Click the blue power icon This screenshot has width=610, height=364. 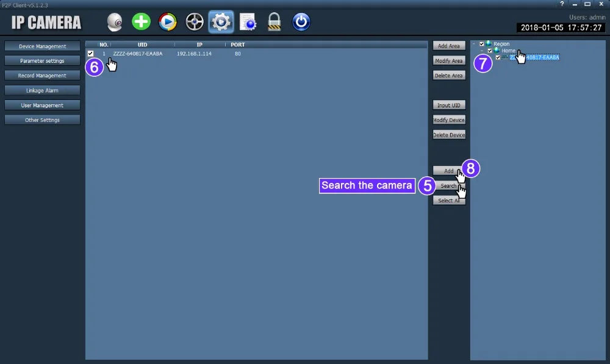[301, 22]
